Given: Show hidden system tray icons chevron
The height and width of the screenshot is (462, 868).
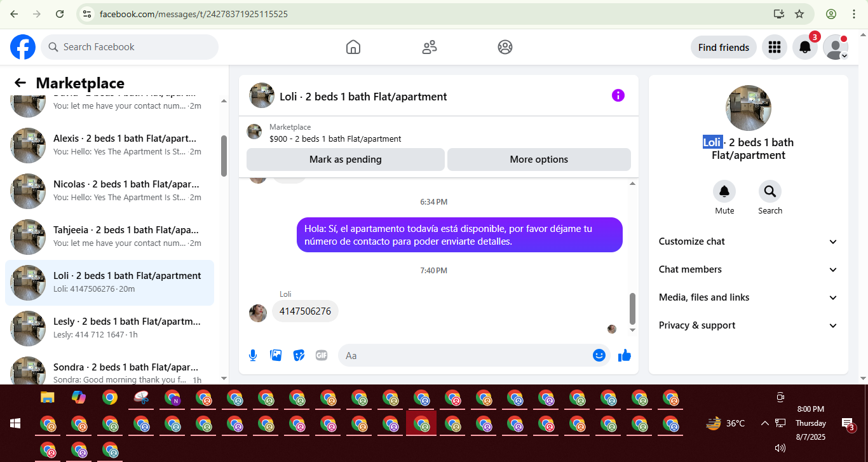Looking at the screenshot, I should pos(765,423).
